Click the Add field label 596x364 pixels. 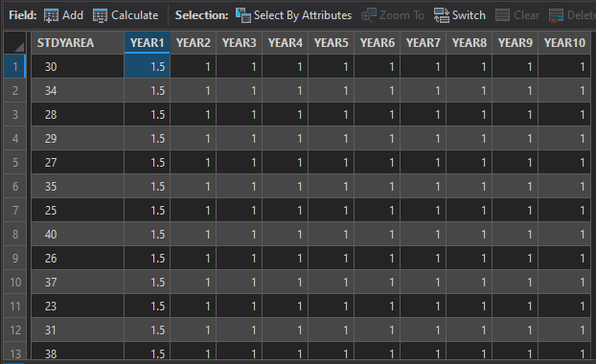click(x=73, y=15)
